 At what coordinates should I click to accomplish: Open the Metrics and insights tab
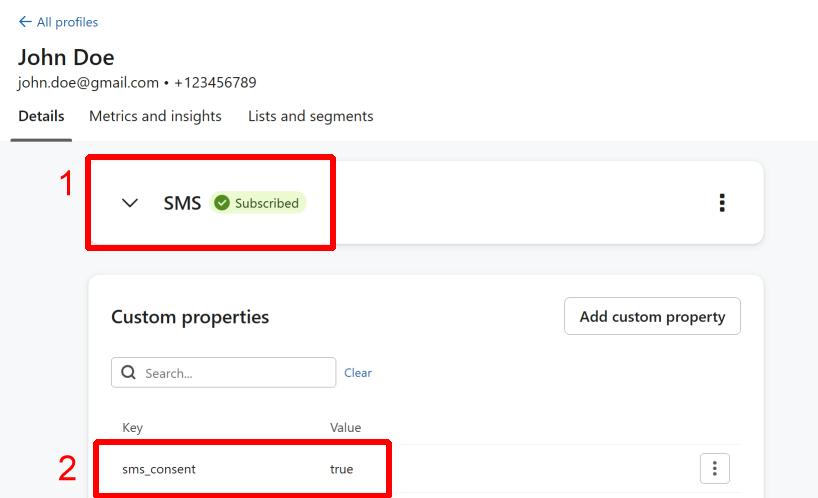(155, 116)
